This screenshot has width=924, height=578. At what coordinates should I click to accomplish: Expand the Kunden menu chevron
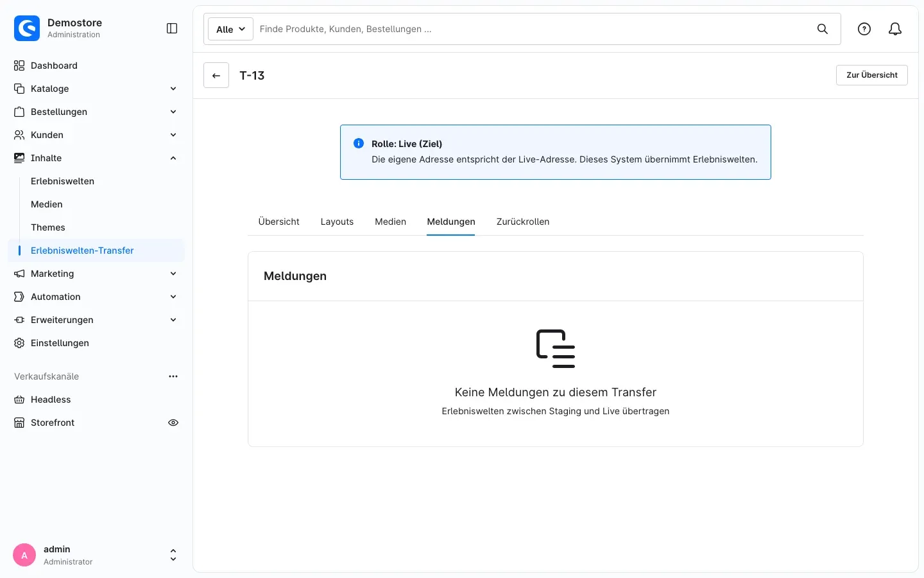(x=173, y=135)
